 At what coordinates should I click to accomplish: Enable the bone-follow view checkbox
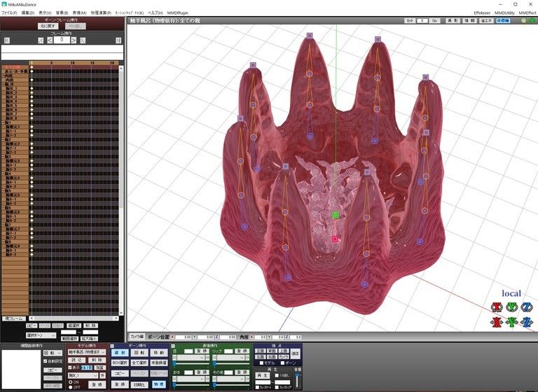point(282,363)
